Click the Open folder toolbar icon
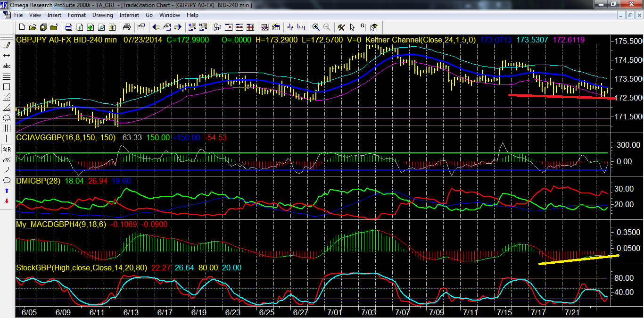This screenshot has height=318, width=644. [33, 27]
